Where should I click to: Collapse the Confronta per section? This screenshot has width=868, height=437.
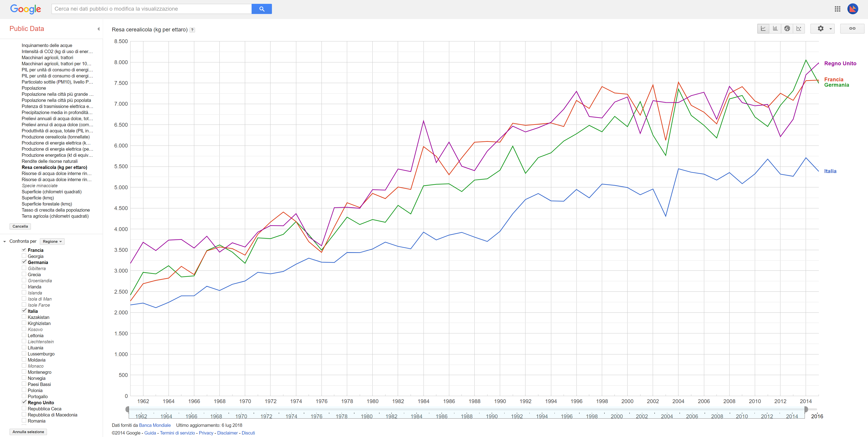click(5, 241)
